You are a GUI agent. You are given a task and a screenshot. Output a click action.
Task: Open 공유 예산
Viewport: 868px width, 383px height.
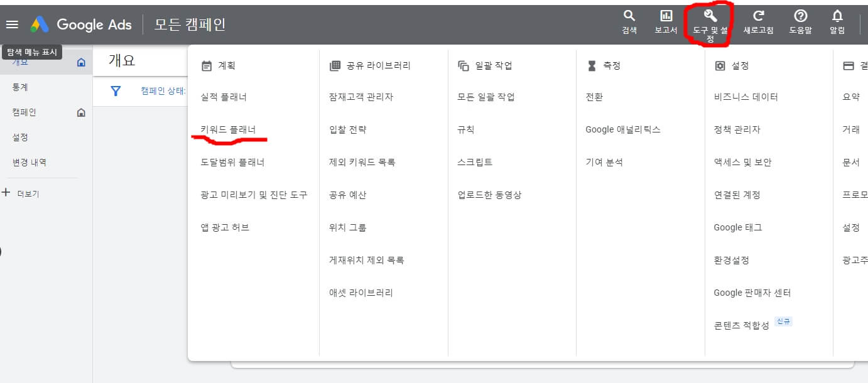(347, 195)
